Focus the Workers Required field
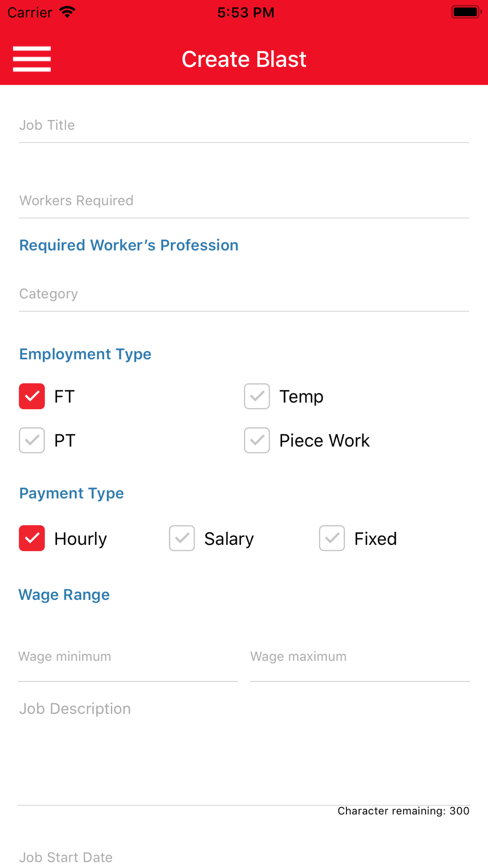 [x=244, y=201]
